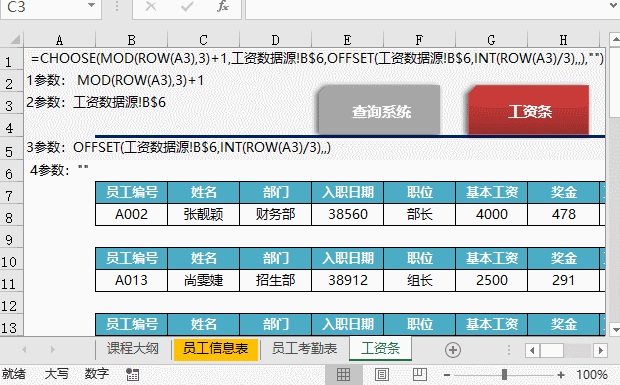The image size is (620, 385).
Task: Click the horizontal scrollbar thumb
Action: (x=552, y=350)
